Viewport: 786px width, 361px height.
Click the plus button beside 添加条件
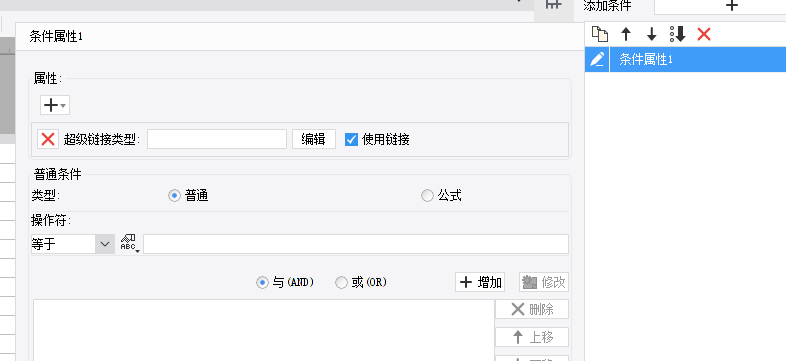tap(732, 6)
